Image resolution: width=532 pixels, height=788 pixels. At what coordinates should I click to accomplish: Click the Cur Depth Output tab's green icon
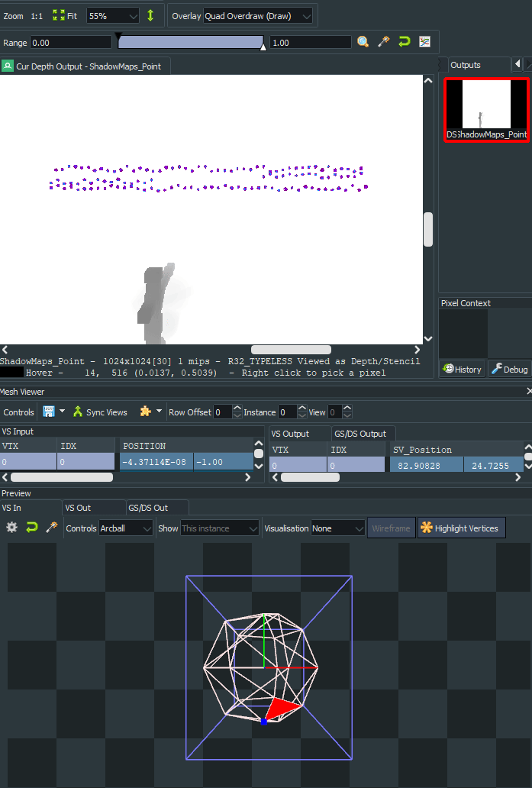coord(8,66)
